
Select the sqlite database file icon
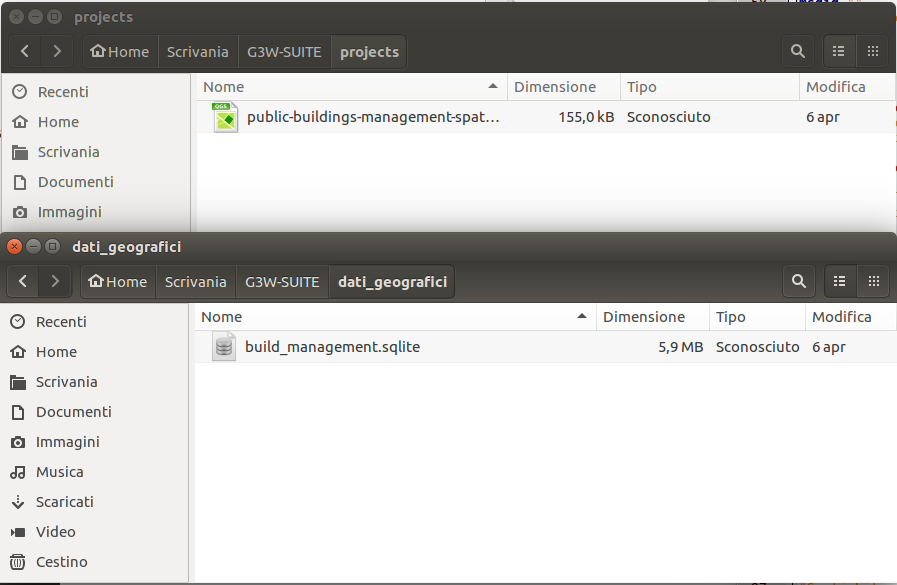pyautogui.click(x=224, y=347)
